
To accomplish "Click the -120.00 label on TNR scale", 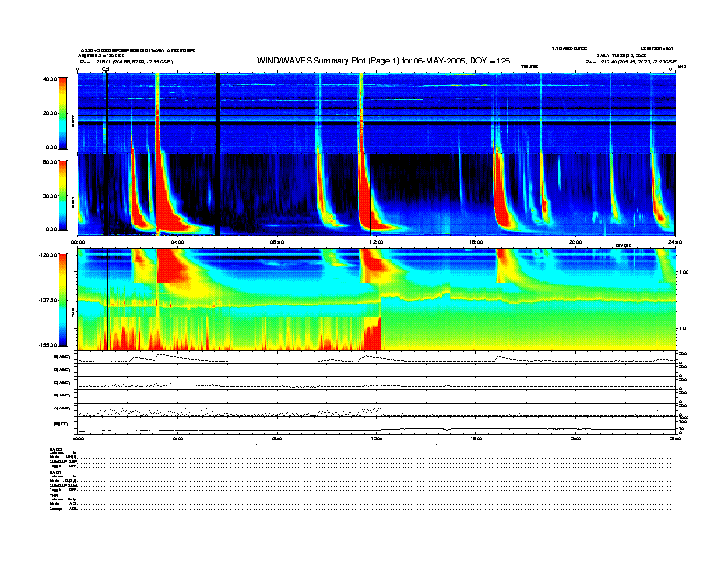I will click(x=48, y=255).
